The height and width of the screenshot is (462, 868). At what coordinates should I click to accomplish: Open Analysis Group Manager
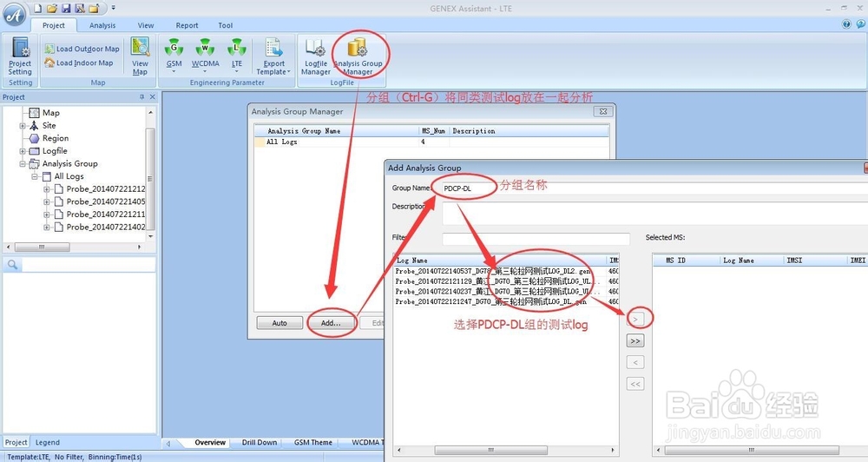(x=358, y=56)
